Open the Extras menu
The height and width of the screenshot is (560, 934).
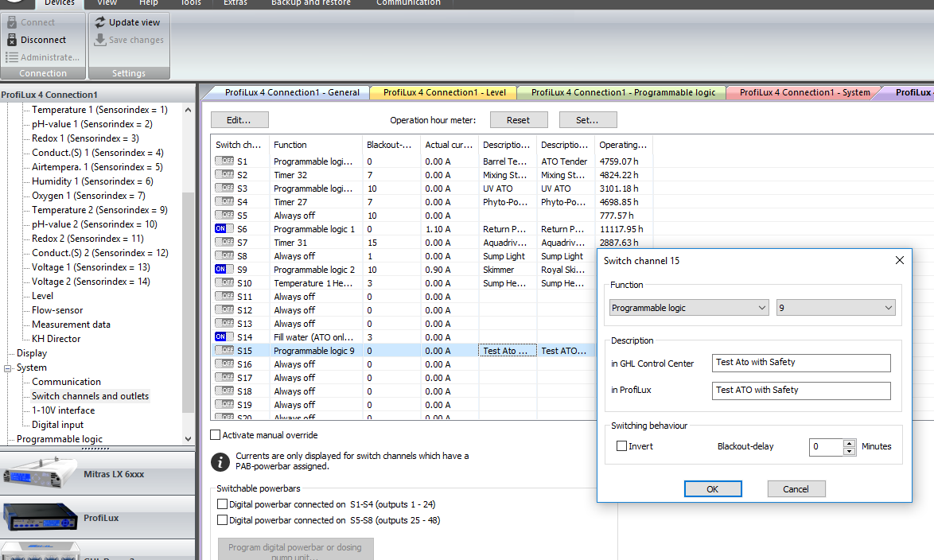(235, 3)
